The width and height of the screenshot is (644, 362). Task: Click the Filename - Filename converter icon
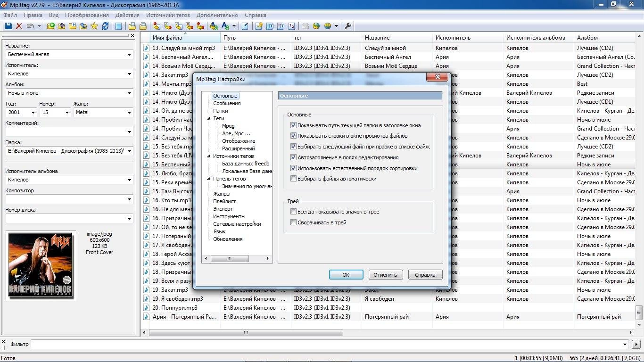tap(179, 26)
